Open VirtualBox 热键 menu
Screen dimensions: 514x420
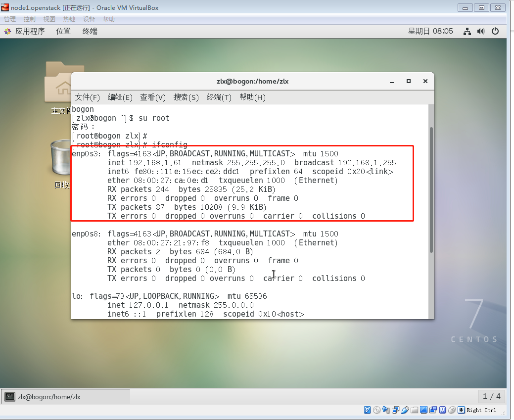[69, 19]
